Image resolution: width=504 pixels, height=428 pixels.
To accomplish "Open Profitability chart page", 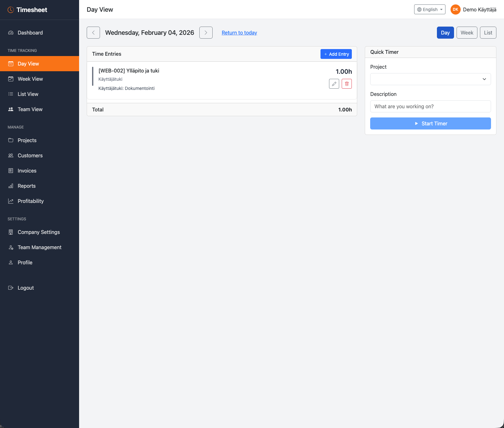I will pos(30,201).
